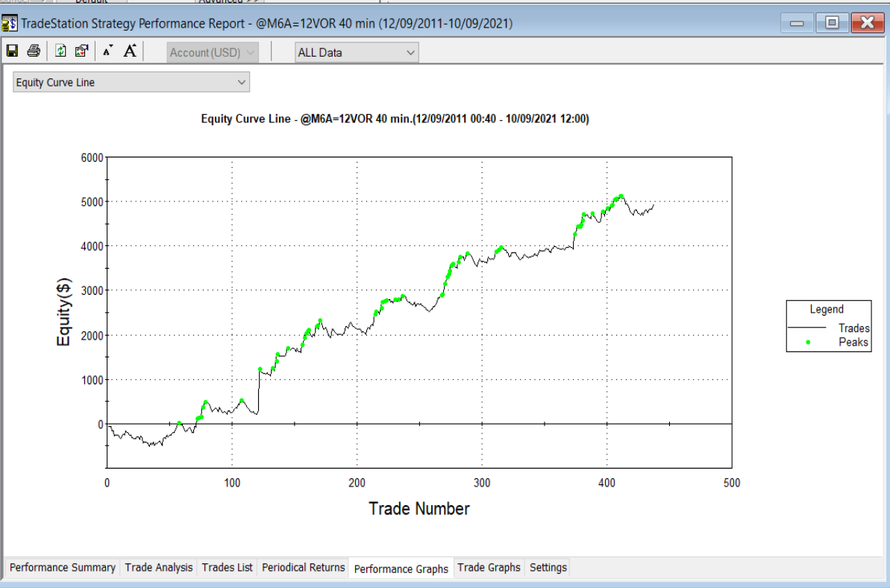Click the Equity($) axis label
Viewport: 890px width, 588px height.
coord(63,312)
